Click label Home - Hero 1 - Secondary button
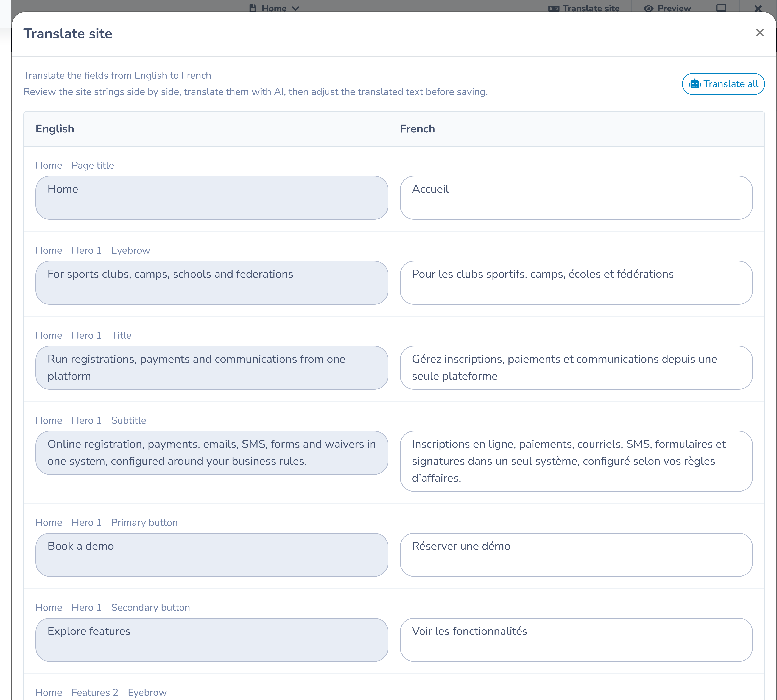The image size is (777, 700). [x=113, y=607]
